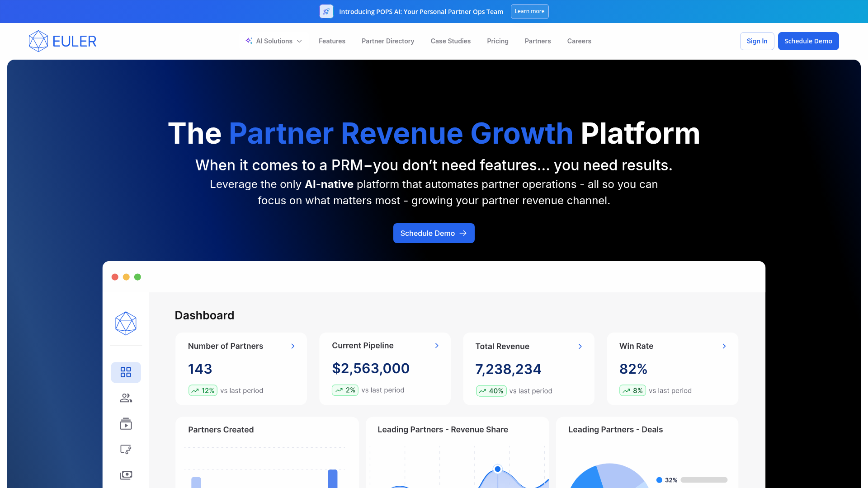Click the rocket icon in announcement banner
This screenshot has height=488, width=868.
[326, 11]
